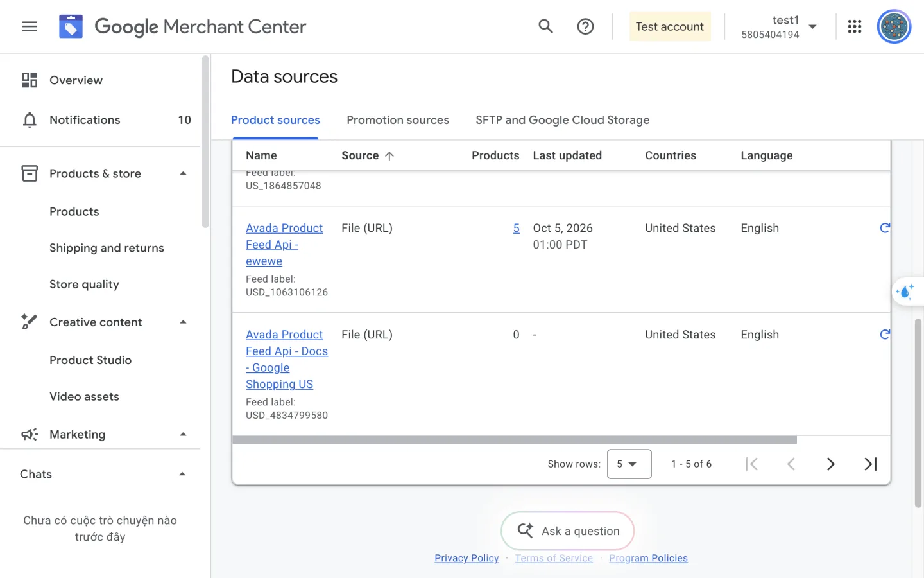Image resolution: width=924 pixels, height=578 pixels.
Task: Click the Notifications bell icon
Action: point(30,120)
